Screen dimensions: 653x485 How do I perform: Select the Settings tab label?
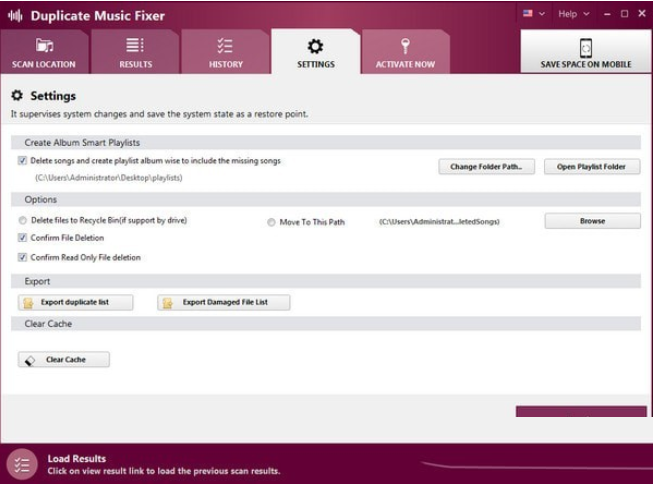click(x=316, y=65)
